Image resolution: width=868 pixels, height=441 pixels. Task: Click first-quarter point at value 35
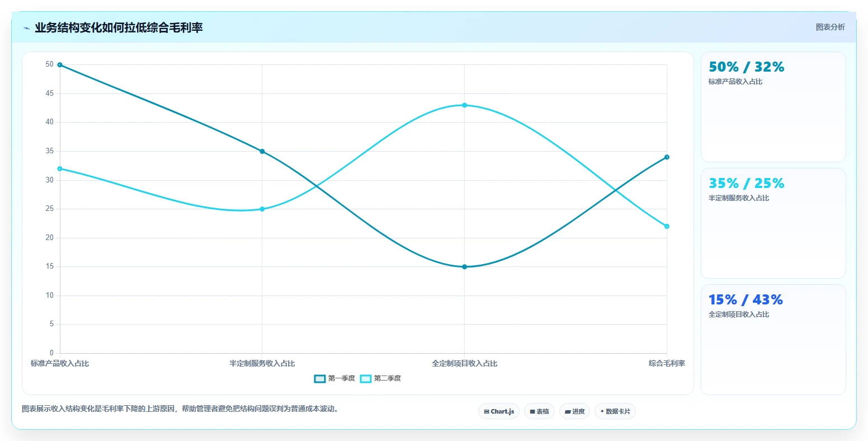pos(262,151)
